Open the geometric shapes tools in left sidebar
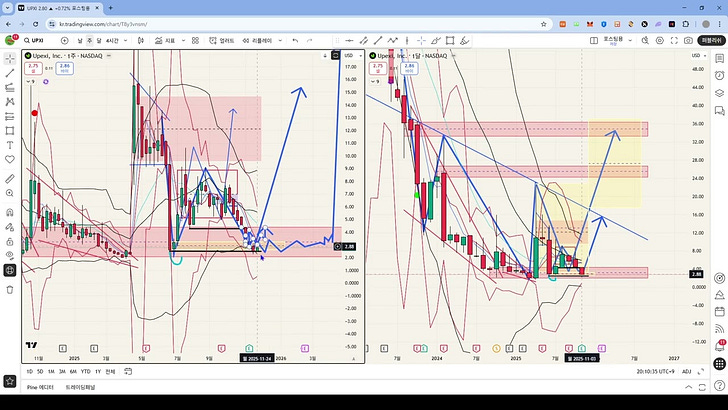 pos(10,130)
